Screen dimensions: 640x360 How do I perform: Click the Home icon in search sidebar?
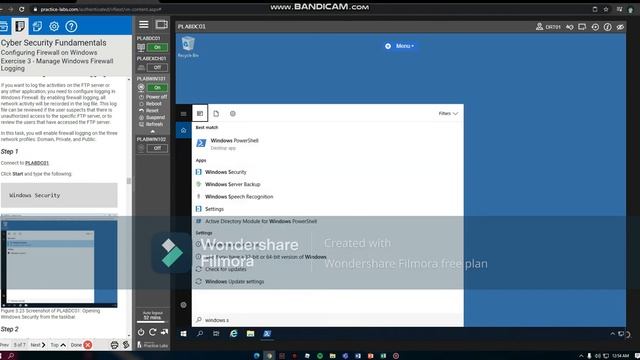click(x=184, y=130)
